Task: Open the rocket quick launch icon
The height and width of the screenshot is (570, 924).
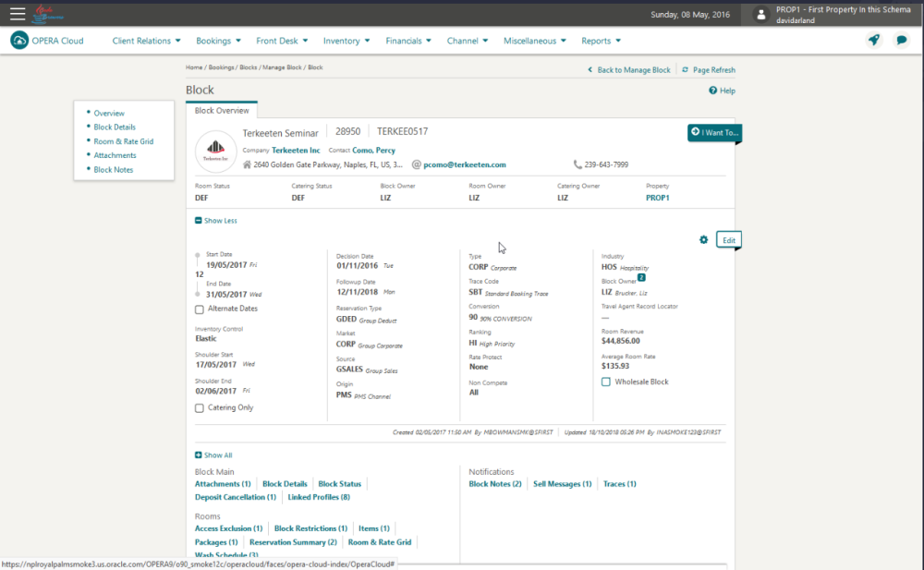Action: 874,40
